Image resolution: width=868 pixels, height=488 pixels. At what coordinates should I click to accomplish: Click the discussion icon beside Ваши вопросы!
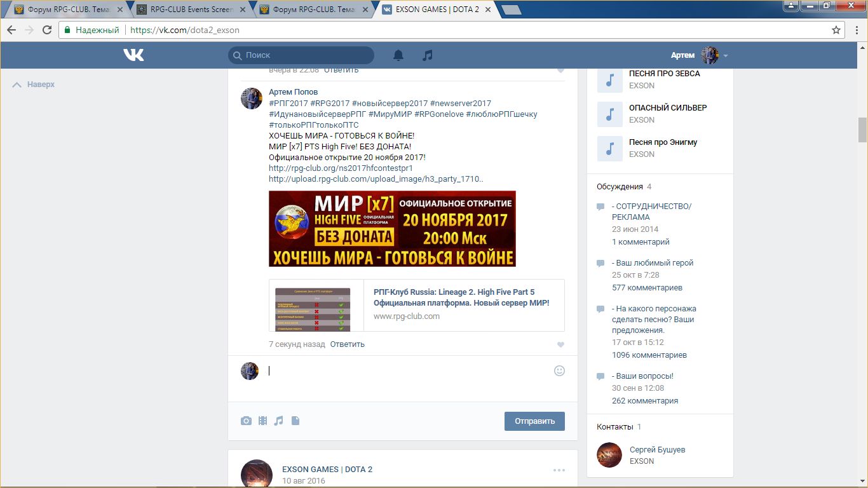coord(600,376)
